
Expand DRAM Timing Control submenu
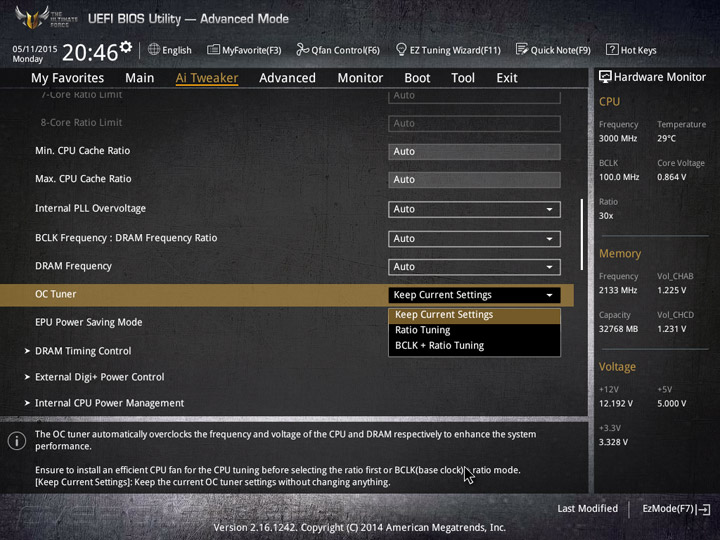(83, 351)
